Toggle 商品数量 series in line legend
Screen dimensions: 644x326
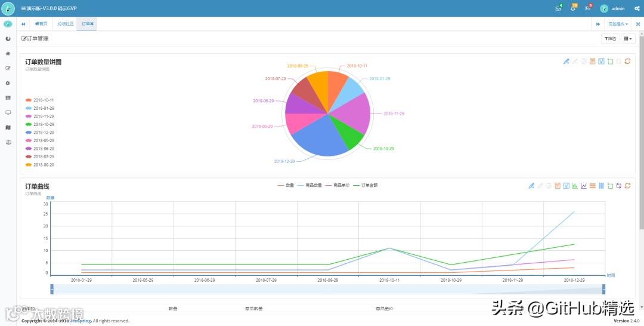(x=309, y=186)
